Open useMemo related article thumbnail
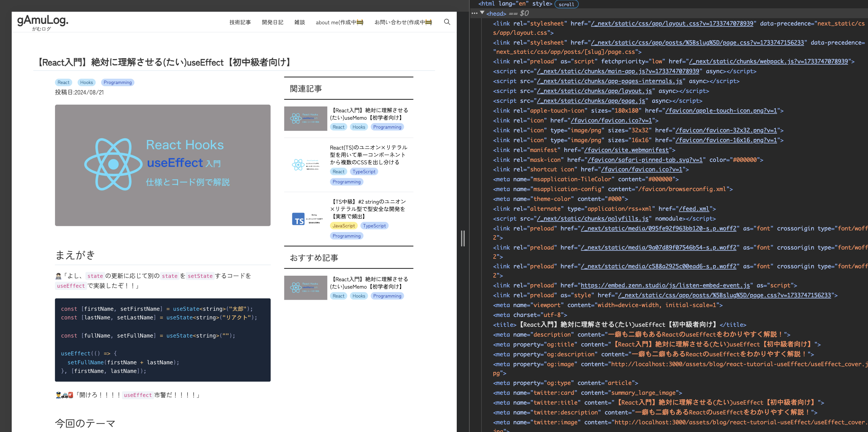The width and height of the screenshot is (868, 432). (305, 119)
